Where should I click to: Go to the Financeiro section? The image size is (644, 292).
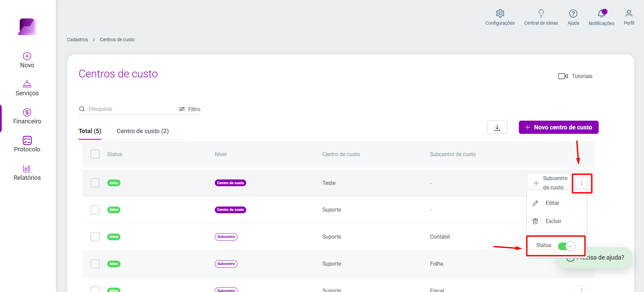pos(27,116)
